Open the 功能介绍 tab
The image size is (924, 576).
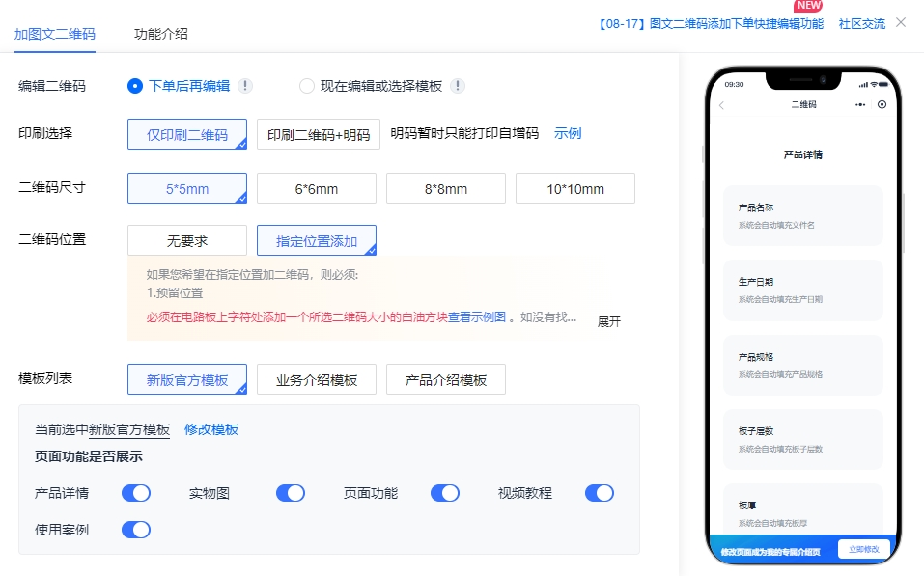point(161,34)
